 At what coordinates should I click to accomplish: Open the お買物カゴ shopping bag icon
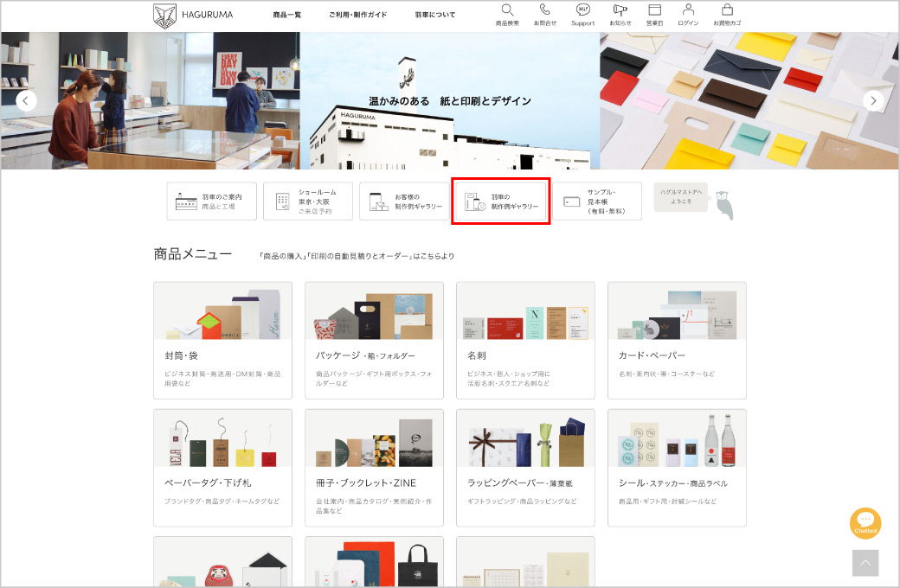point(727,11)
